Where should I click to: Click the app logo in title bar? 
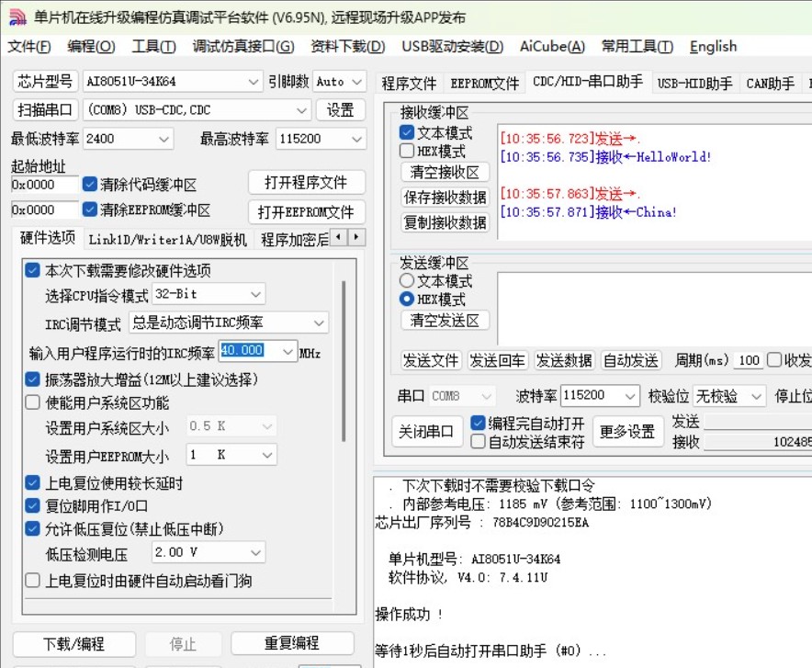tap(17, 17)
